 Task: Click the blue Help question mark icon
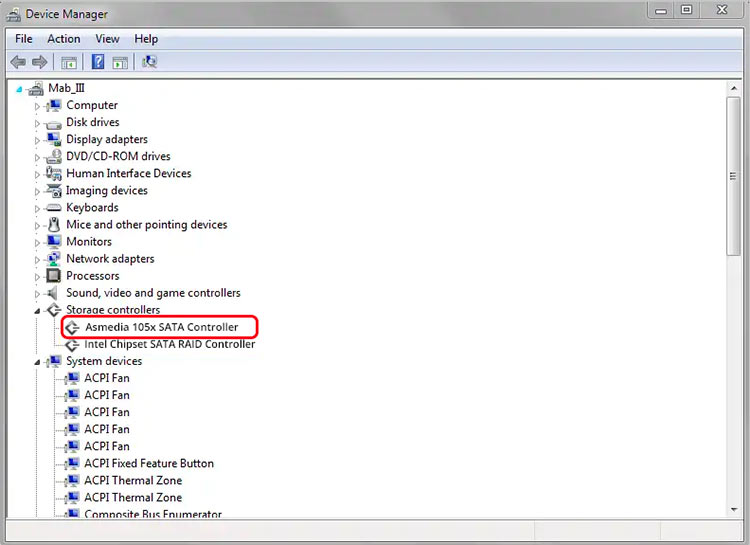(98, 62)
